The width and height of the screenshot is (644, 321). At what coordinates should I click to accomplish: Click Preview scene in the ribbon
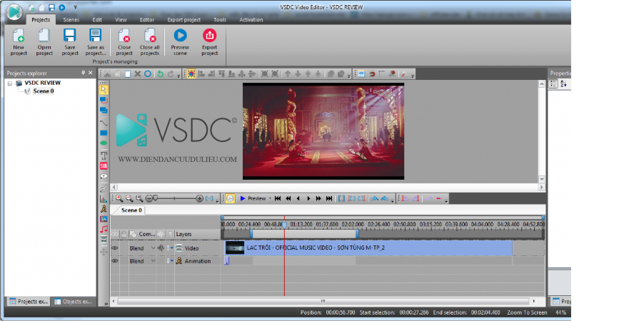(x=180, y=42)
